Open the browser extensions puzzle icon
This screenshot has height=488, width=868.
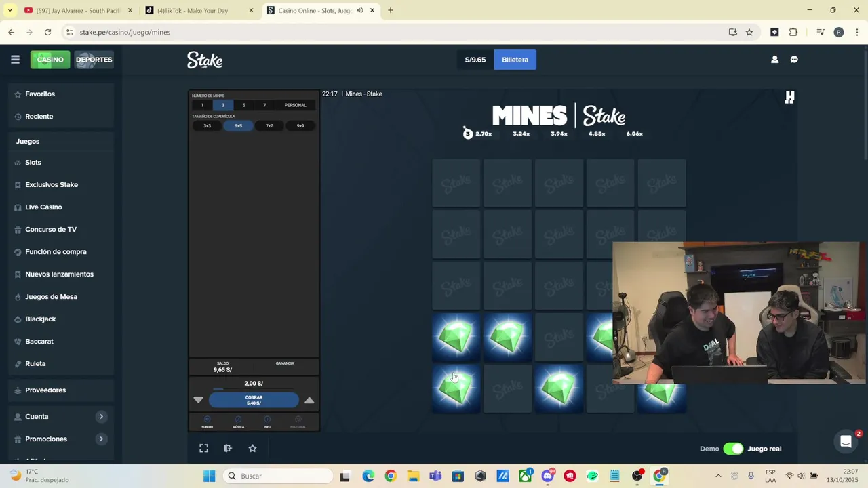coord(793,32)
